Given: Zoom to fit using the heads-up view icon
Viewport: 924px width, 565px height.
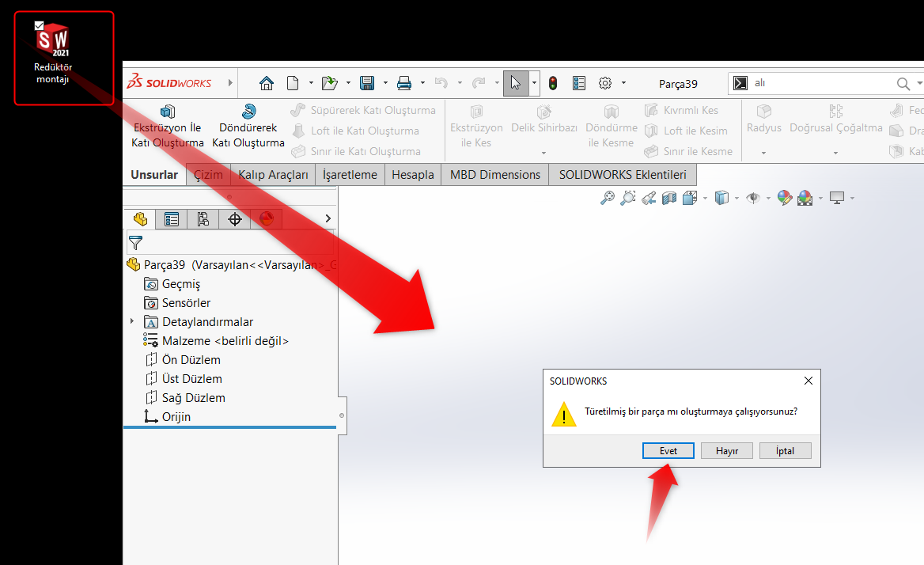Looking at the screenshot, I should pyautogui.click(x=607, y=198).
